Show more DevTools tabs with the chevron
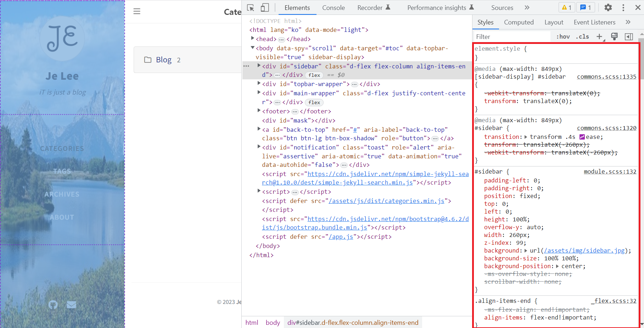Image resolution: width=644 pixels, height=328 pixels. 527,7
